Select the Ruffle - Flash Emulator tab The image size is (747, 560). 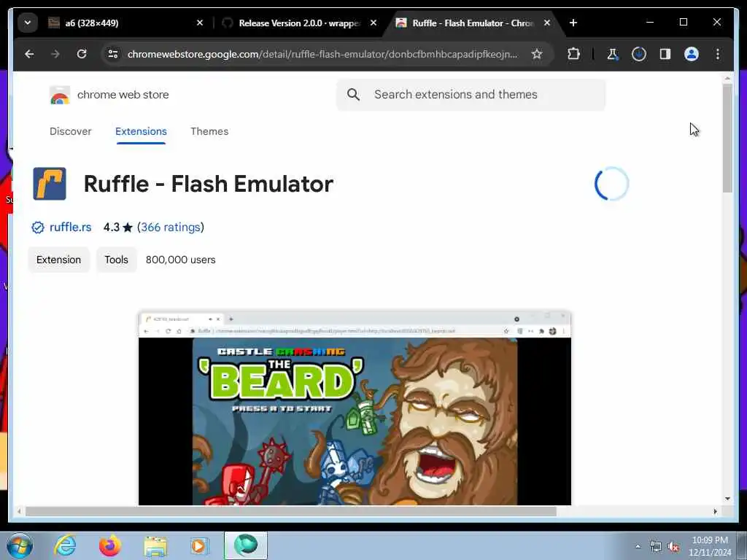473,23
